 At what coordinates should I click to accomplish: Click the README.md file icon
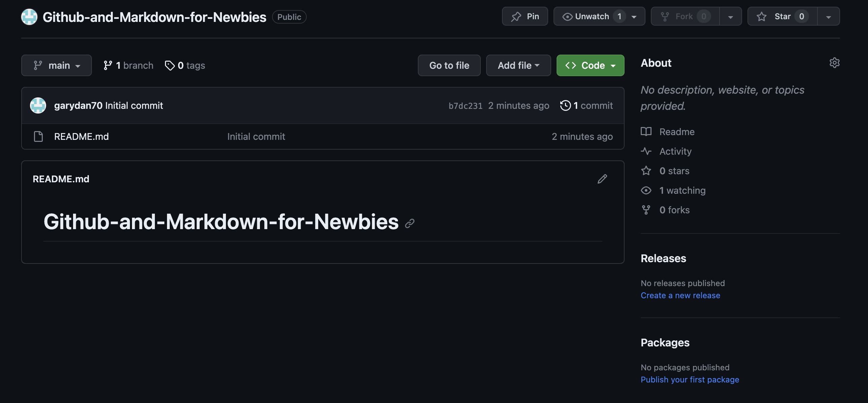[x=38, y=136]
